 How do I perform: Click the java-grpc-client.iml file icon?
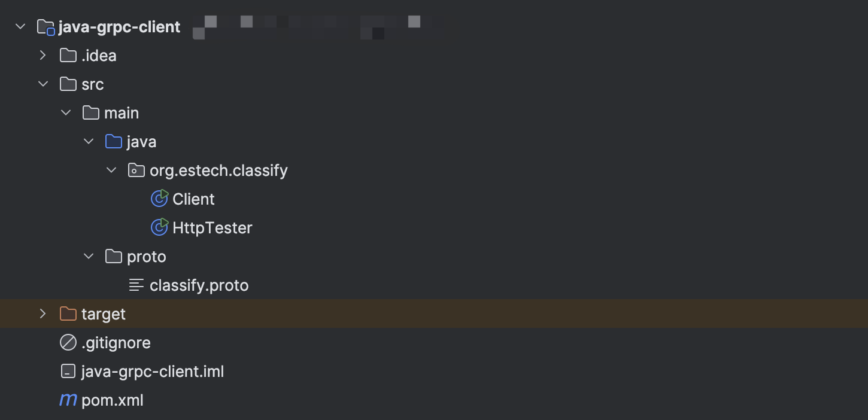click(x=68, y=372)
